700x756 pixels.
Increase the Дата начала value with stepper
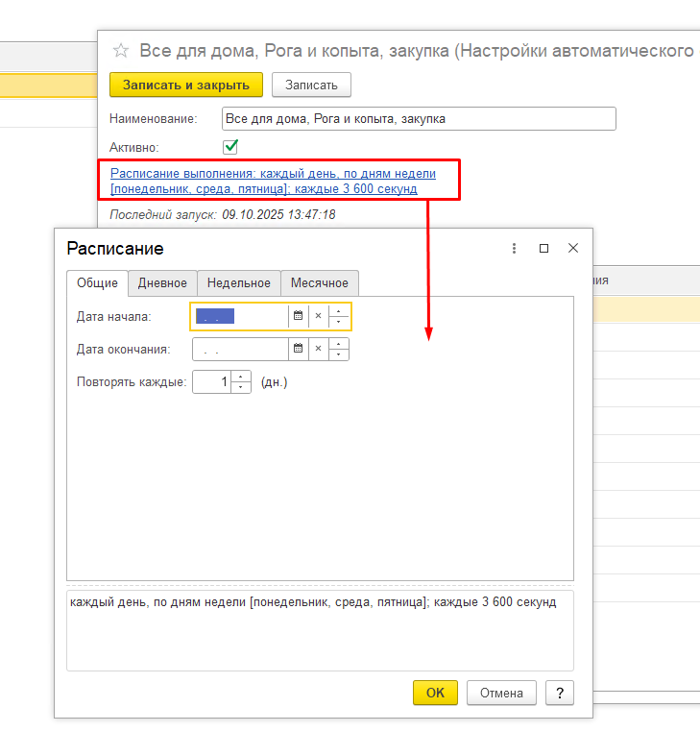(x=338, y=311)
